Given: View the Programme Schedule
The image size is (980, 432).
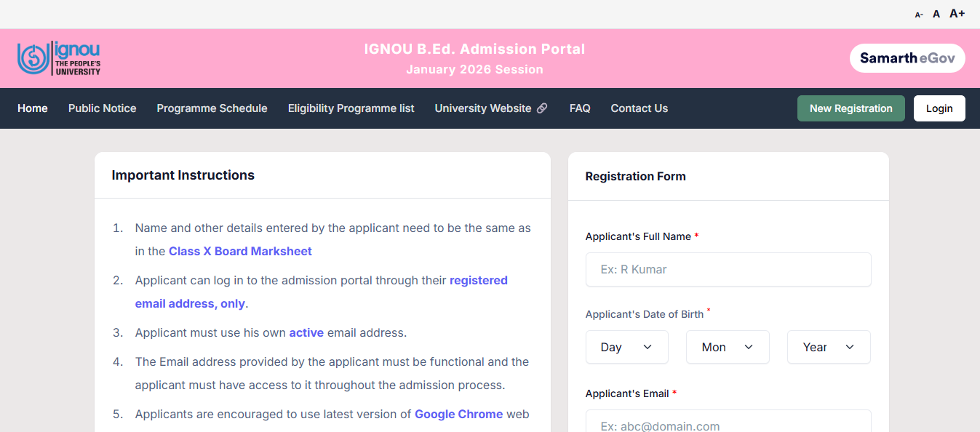Looking at the screenshot, I should 212,108.
